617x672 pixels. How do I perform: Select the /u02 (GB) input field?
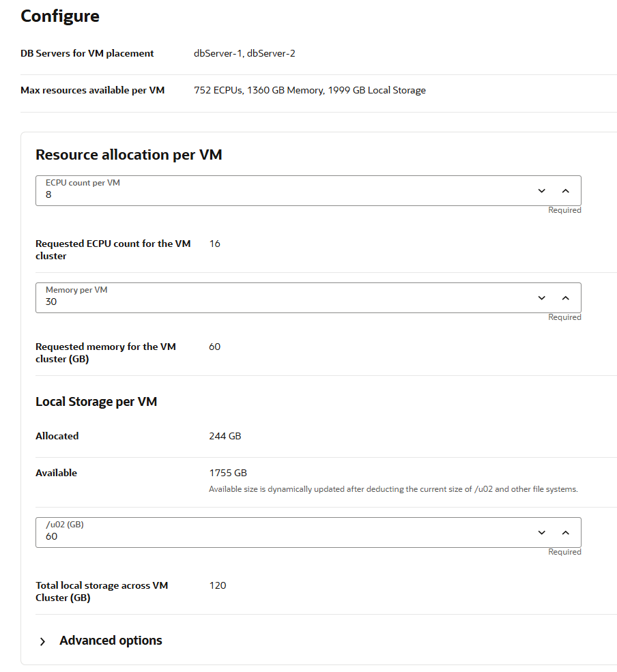click(x=273, y=536)
